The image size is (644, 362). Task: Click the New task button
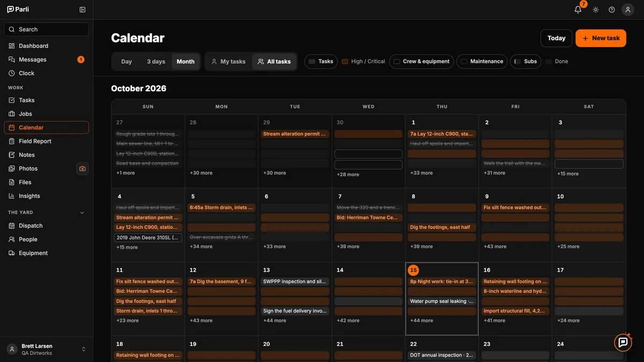pyautogui.click(x=601, y=38)
